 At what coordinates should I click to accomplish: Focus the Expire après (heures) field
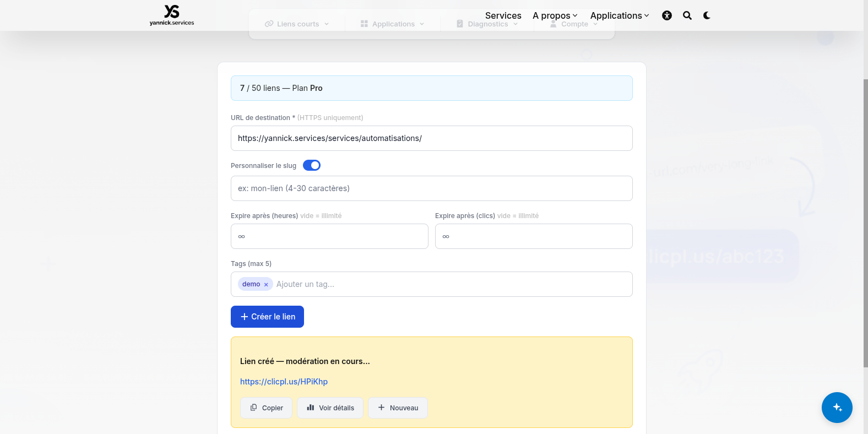pos(329,236)
